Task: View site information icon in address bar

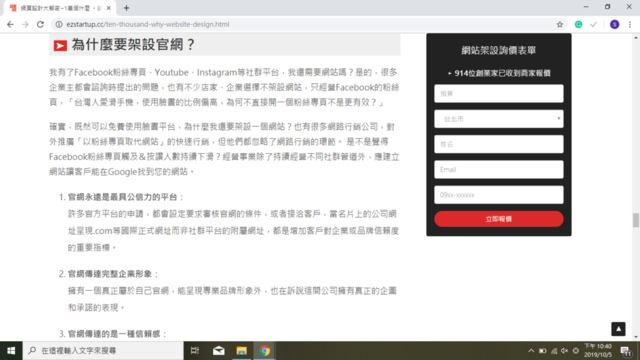Action: pos(59,24)
